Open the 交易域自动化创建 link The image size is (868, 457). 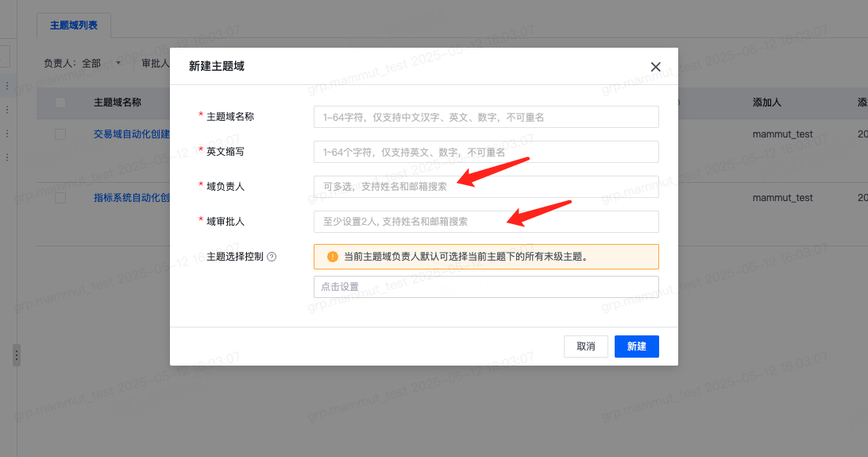tap(132, 134)
